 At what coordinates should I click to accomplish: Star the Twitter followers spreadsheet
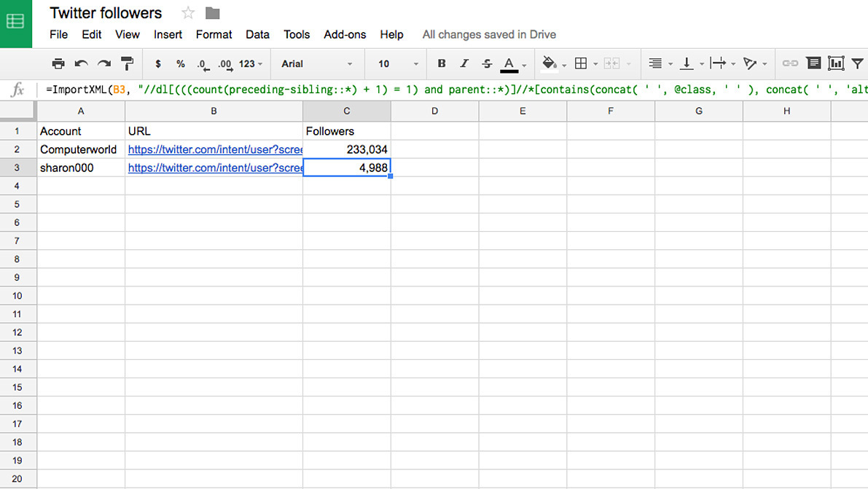tap(188, 12)
